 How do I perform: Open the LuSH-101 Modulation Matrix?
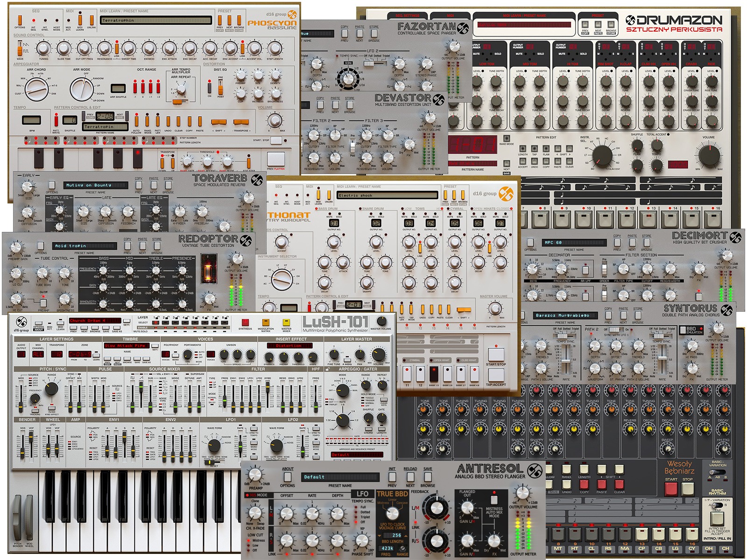pos(266,322)
